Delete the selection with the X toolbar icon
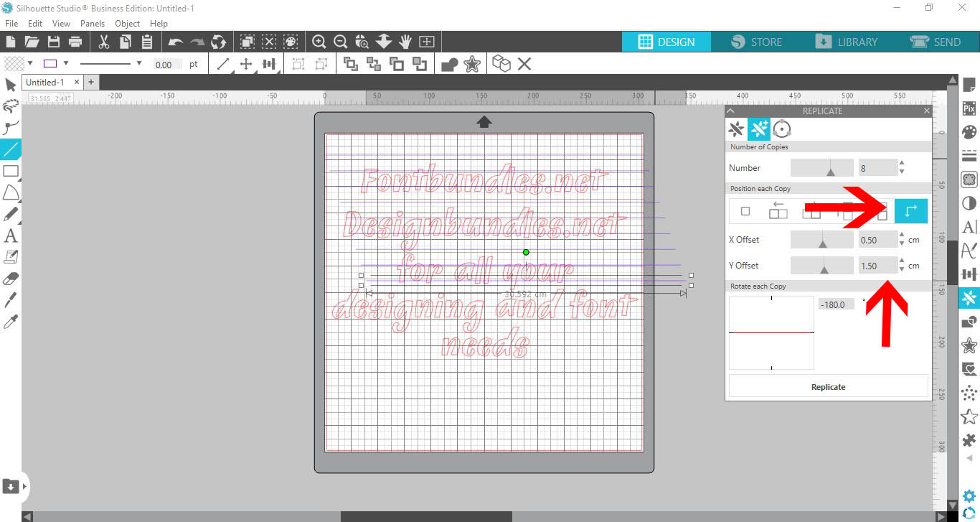This screenshot has width=980, height=522. pyautogui.click(x=524, y=64)
